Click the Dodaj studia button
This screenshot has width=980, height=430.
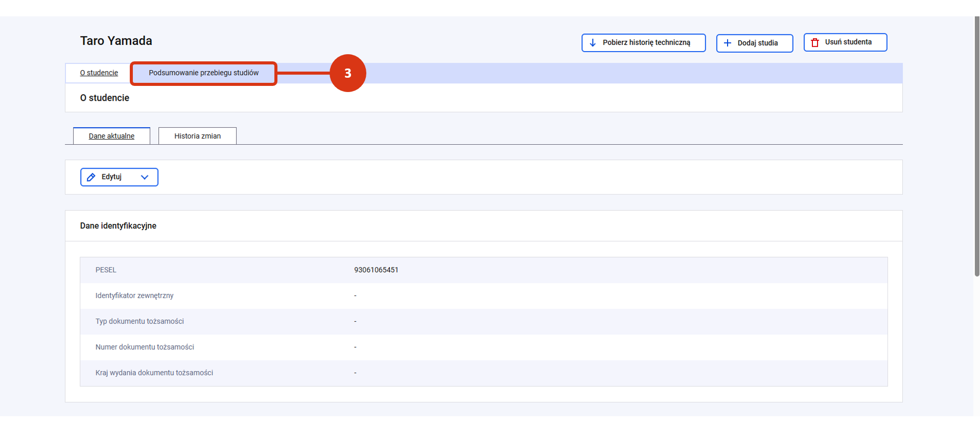coord(755,43)
